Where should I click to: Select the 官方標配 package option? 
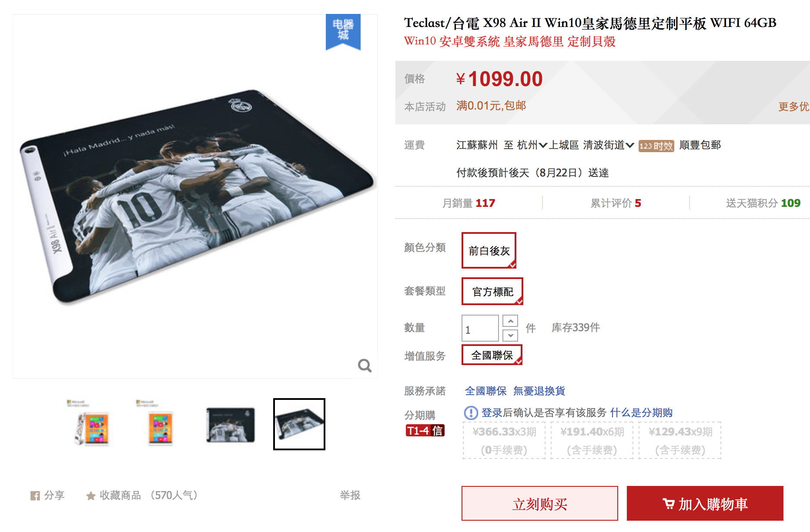tap(492, 291)
